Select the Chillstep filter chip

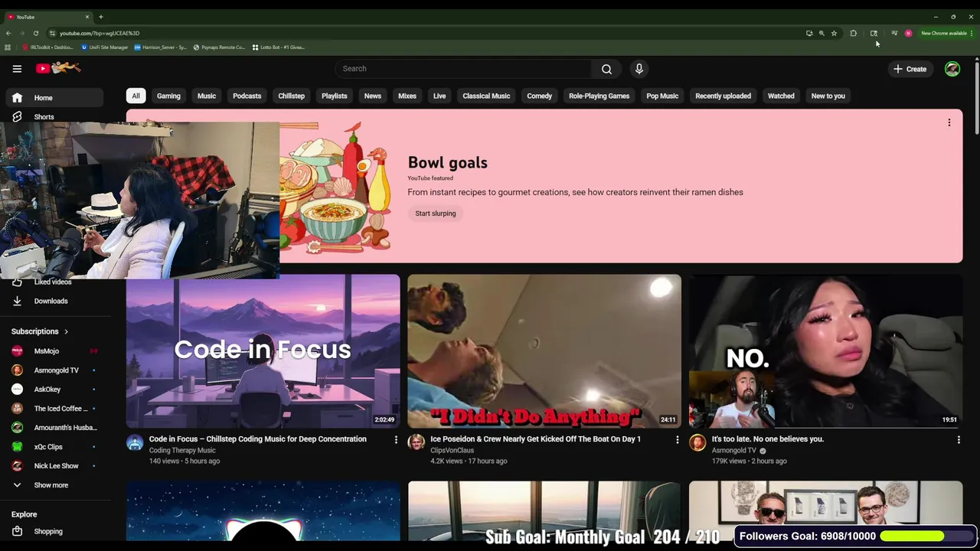pyautogui.click(x=291, y=96)
